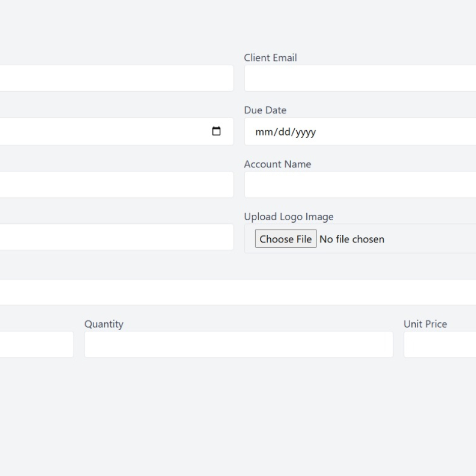Click the Quantity label text
The width and height of the screenshot is (476, 476).
click(x=104, y=324)
